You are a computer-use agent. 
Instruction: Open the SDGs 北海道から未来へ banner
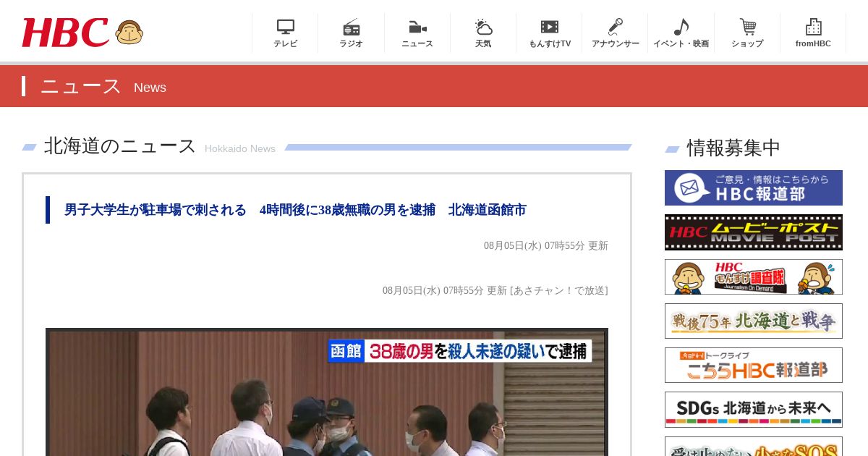pos(754,410)
